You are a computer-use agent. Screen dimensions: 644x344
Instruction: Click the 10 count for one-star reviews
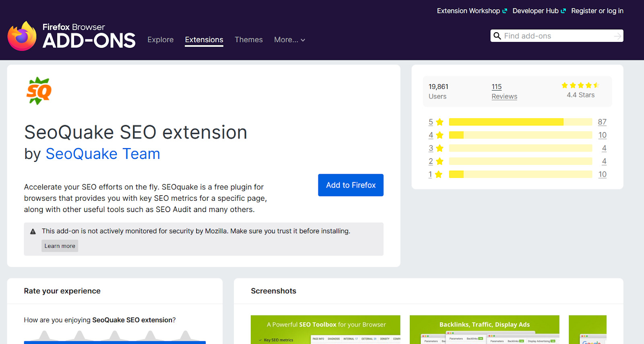pyautogui.click(x=602, y=174)
